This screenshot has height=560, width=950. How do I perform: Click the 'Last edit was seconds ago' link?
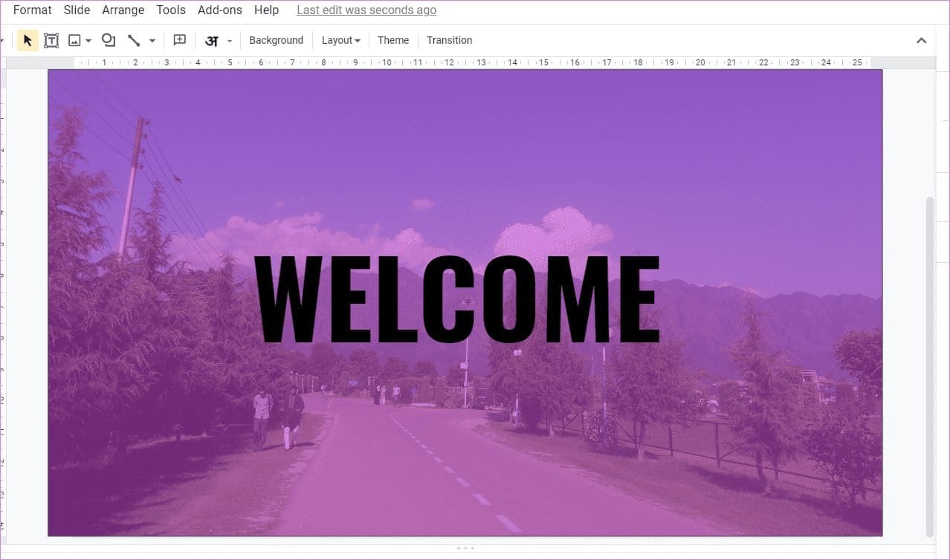coord(366,10)
